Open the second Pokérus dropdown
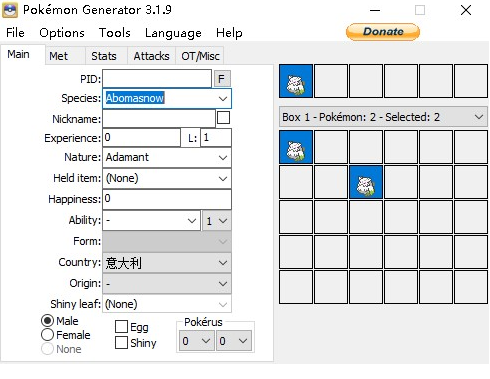 tap(234, 341)
